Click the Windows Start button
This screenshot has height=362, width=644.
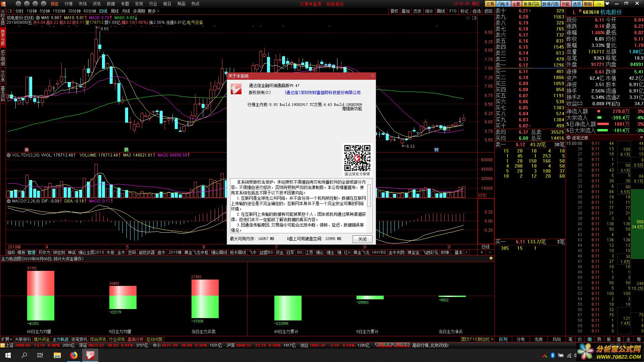point(8,355)
